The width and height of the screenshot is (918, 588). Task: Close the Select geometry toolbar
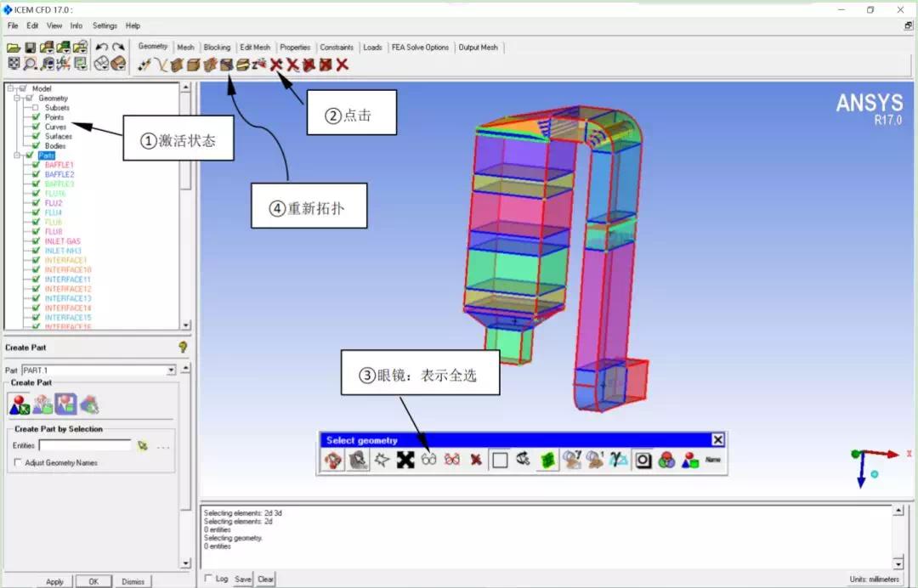717,440
